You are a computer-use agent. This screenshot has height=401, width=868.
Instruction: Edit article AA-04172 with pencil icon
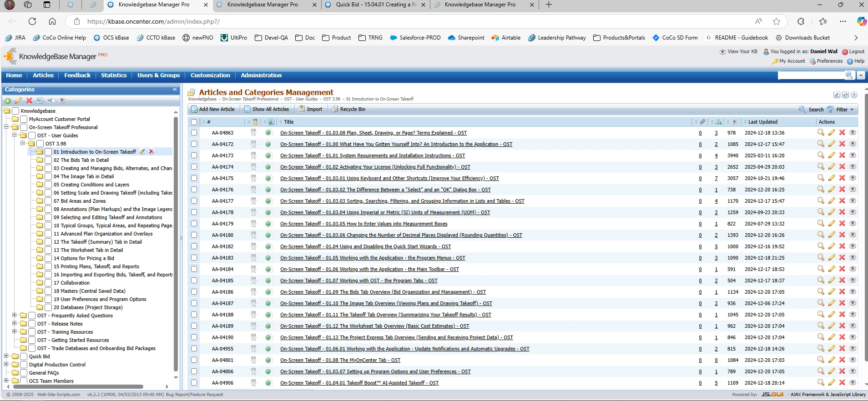[832, 144]
